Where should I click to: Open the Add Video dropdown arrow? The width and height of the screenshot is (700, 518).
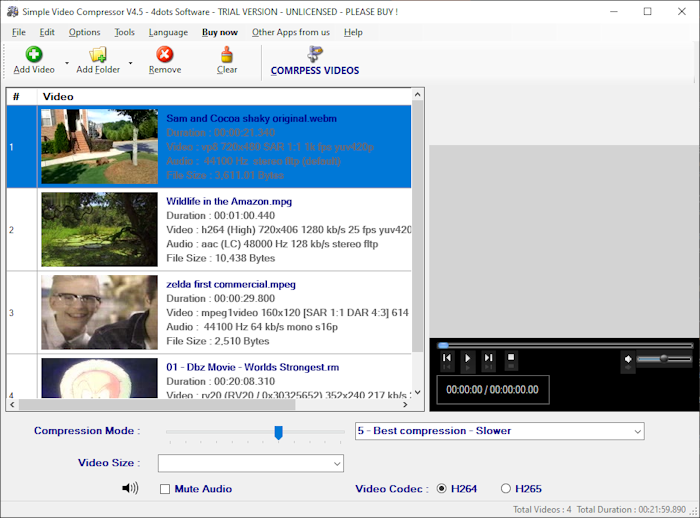click(x=66, y=62)
